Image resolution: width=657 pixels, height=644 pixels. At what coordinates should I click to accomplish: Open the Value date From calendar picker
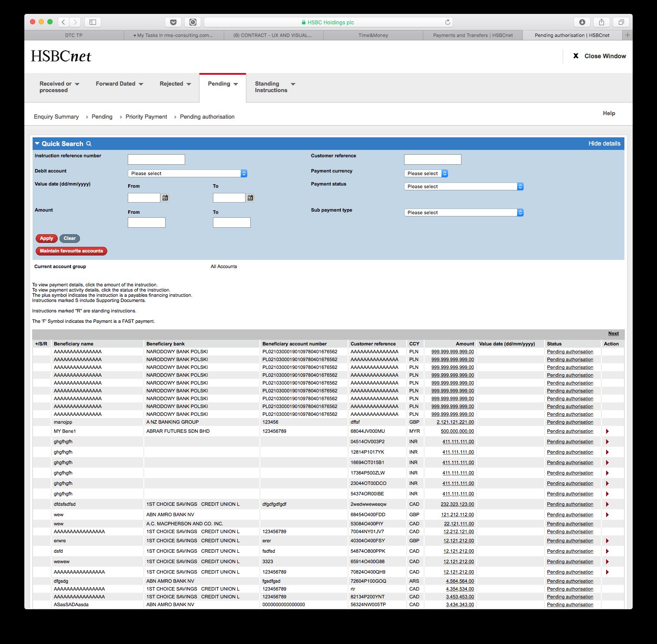165,198
